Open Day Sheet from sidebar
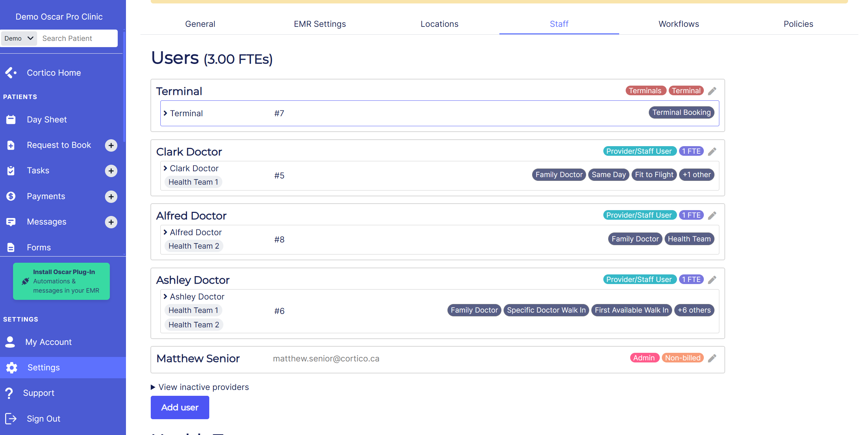This screenshot has width=868, height=435. (x=47, y=120)
